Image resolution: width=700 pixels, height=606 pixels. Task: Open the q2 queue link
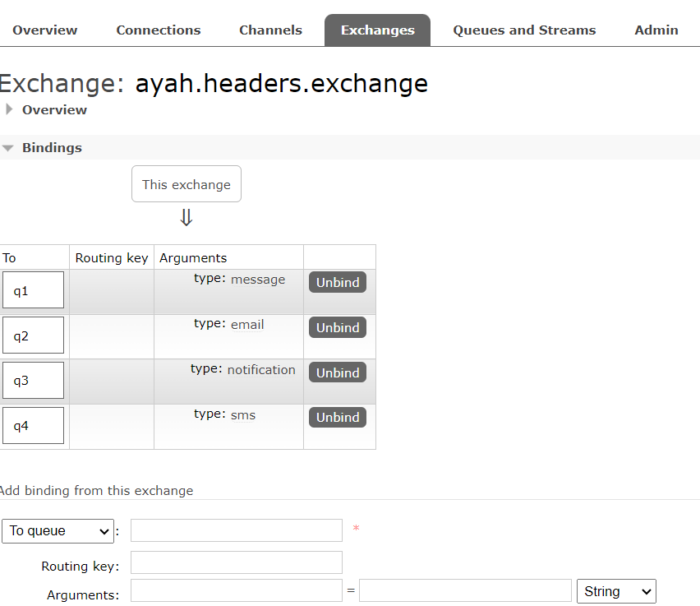21,335
